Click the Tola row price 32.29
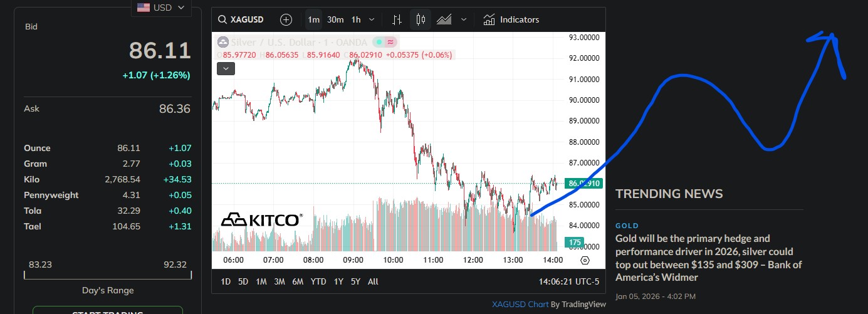Viewport: 868px width, 314px height. click(x=129, y=211)
